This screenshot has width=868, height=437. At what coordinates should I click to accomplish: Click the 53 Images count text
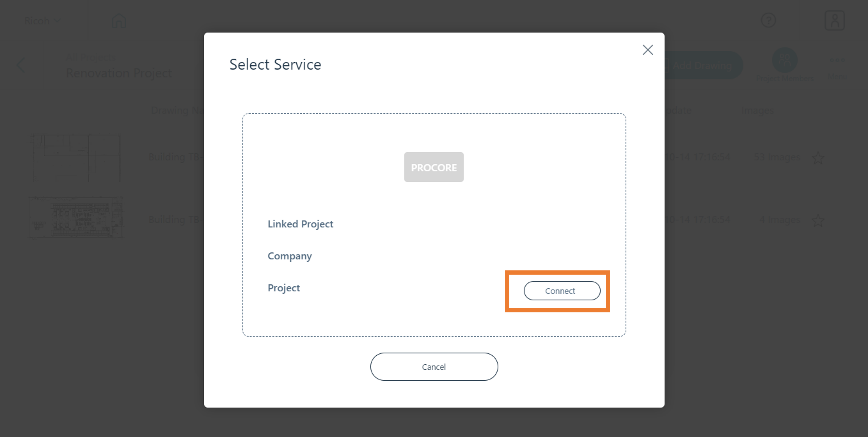(777, 157)
